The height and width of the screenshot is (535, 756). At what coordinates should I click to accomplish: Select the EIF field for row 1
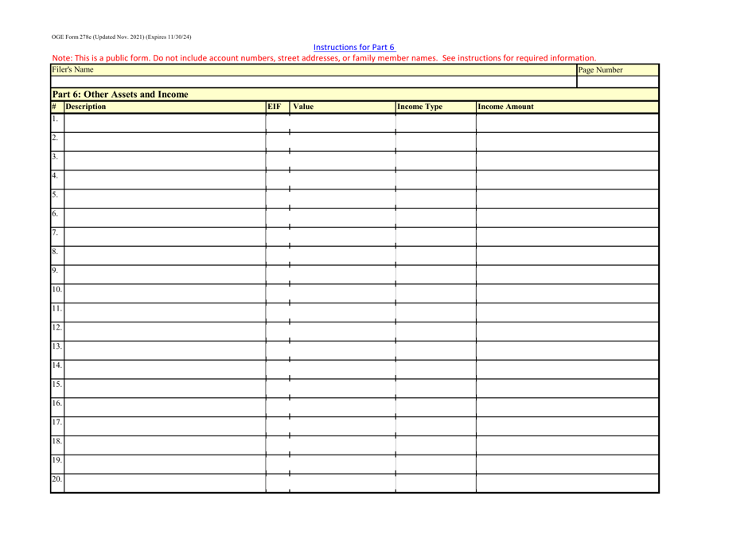tap(277, 122)
